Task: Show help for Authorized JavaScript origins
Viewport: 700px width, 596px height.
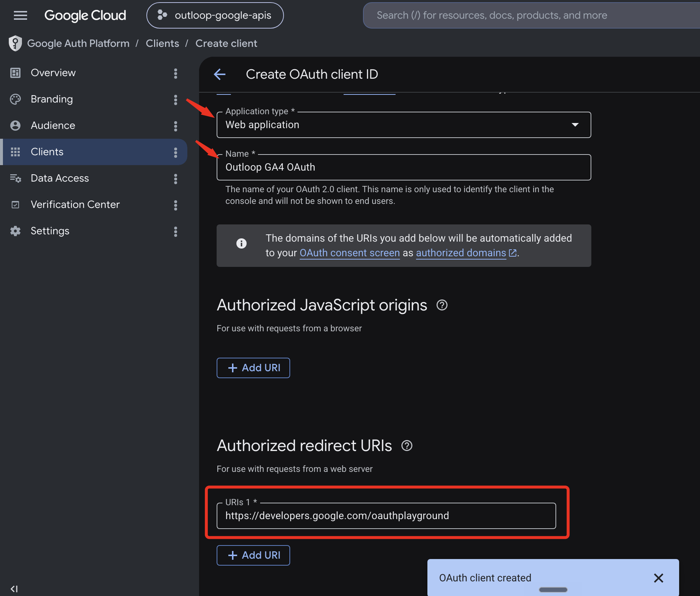Action: pyautogui.click(x=442, y=305)
